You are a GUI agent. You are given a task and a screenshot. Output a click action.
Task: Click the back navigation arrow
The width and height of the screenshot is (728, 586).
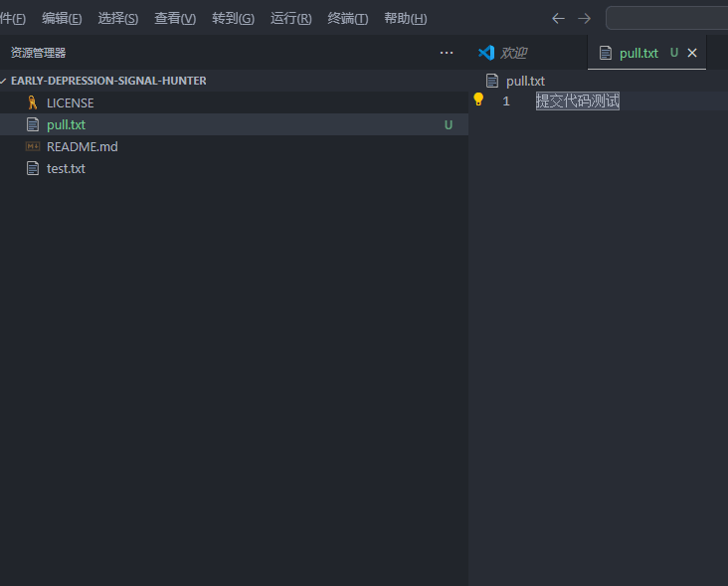(x=558, y=19)
